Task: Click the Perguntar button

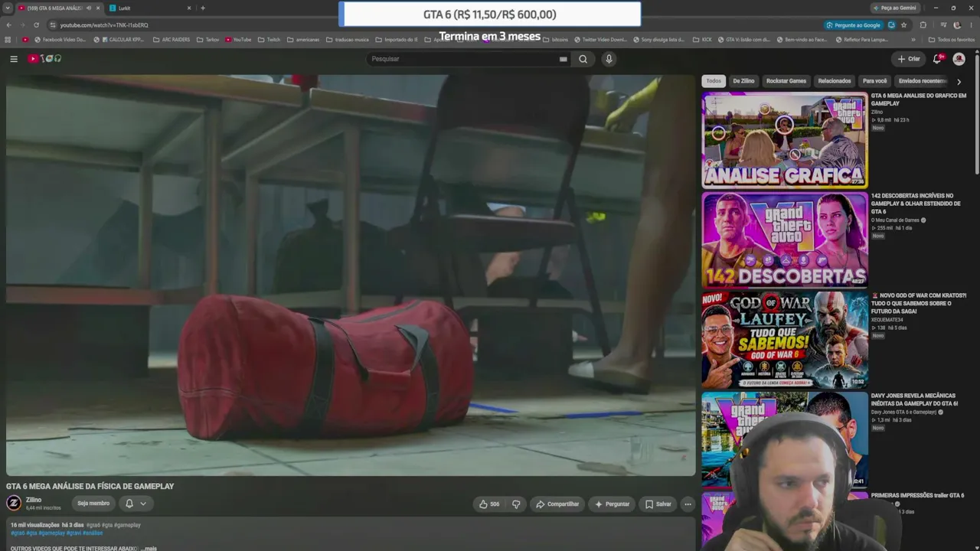Action: [x=612, y=504]
